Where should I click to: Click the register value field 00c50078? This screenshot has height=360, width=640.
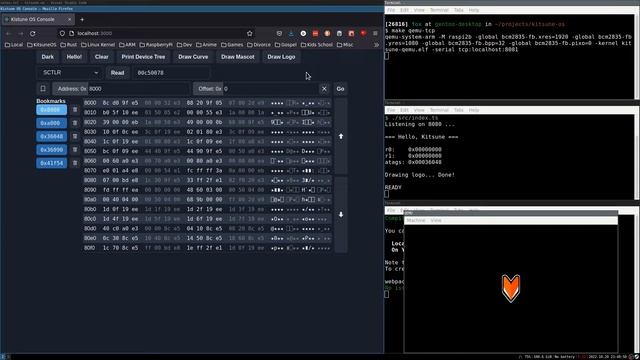click(171, 73)
